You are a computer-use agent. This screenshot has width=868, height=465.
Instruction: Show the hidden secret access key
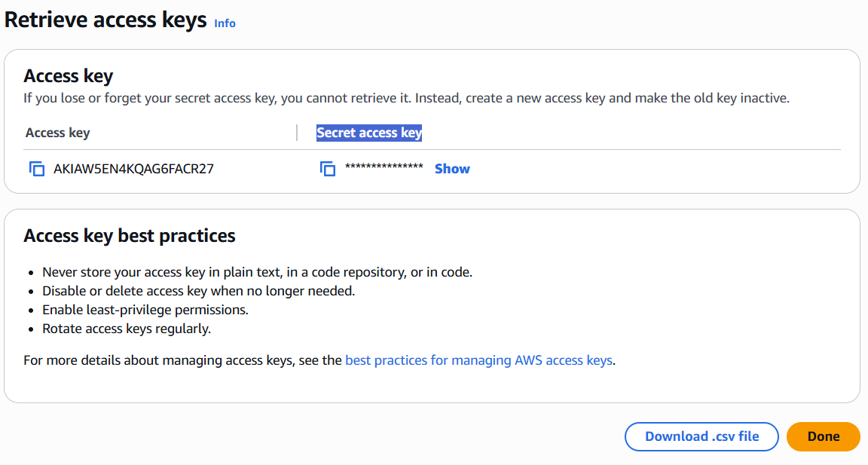[452, 169]
